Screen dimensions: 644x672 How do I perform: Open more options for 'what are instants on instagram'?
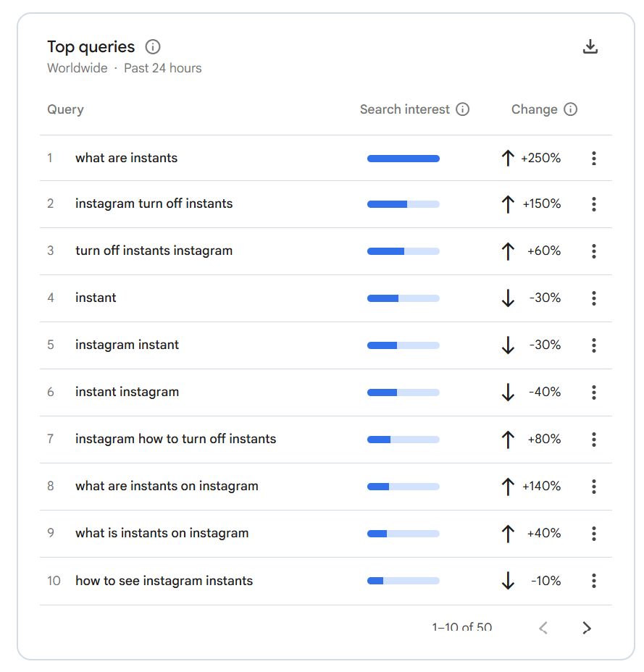pyautogui.click(x=594, y=487)
